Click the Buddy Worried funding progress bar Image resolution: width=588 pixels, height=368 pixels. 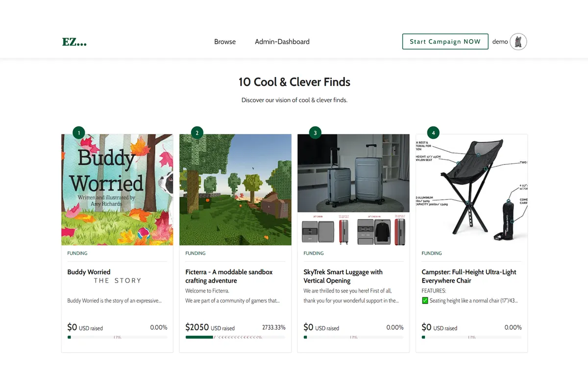[117, 337]
